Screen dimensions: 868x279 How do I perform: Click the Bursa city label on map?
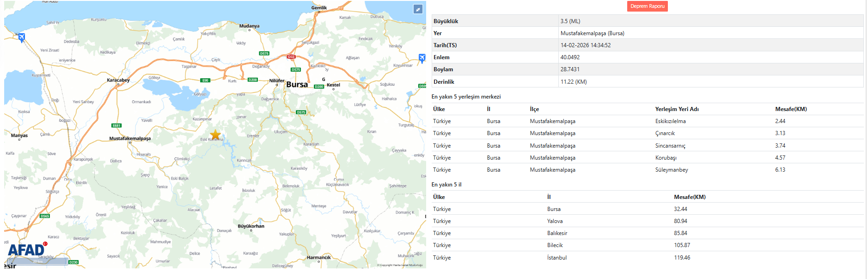(x=297, y=85)
